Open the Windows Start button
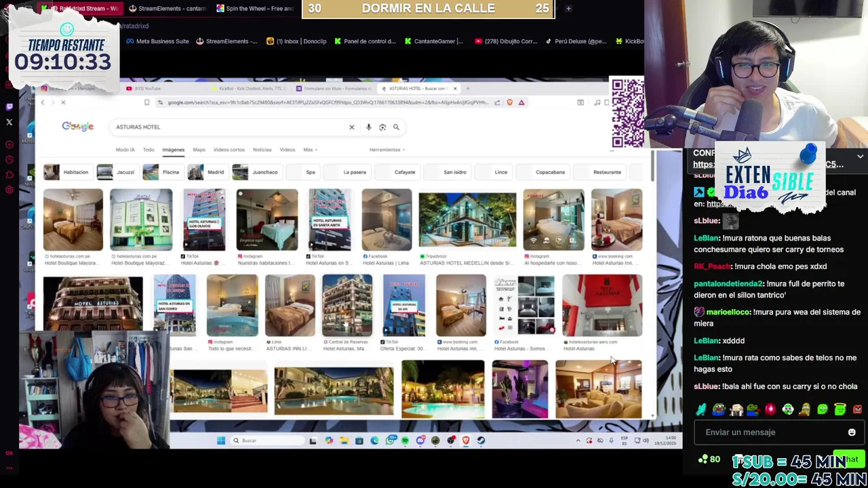Viewport: 868px width, 488px height. [220, 441]
